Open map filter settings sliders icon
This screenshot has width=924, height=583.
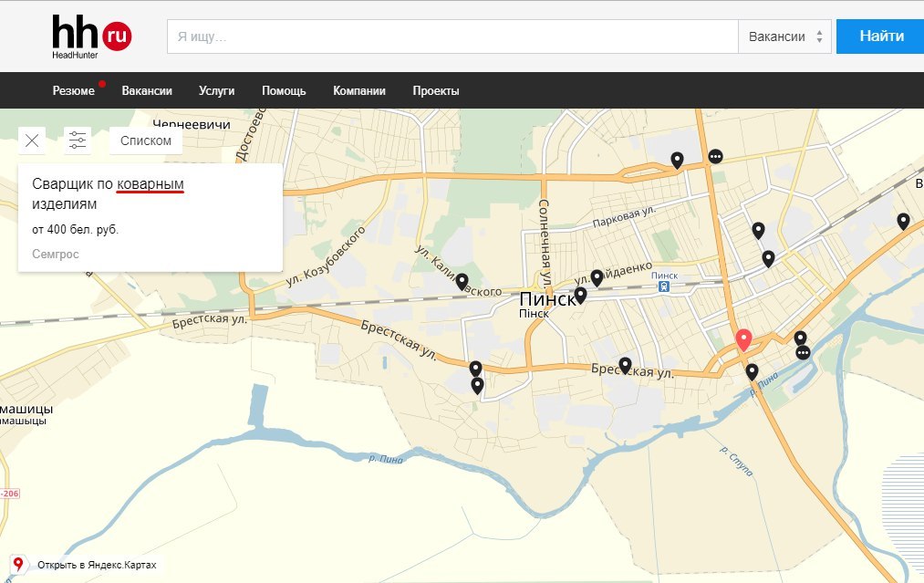click(78, 141)
